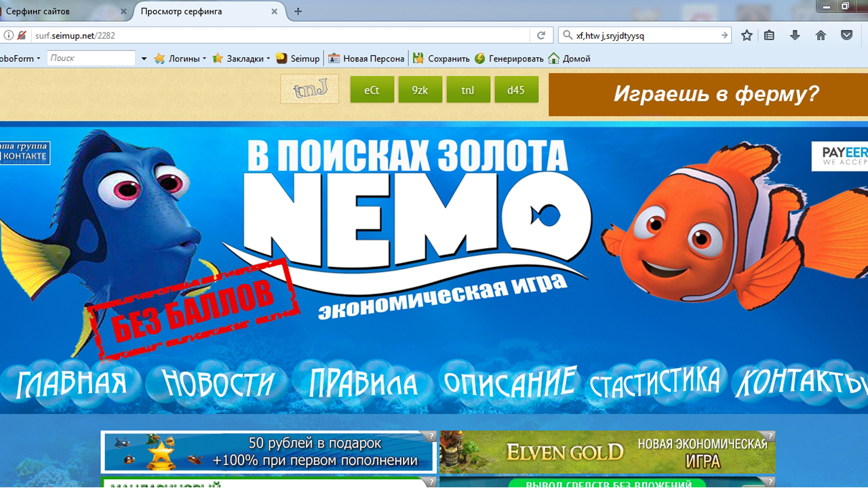Click the site info icon in address bar

[x=9, y=35]
